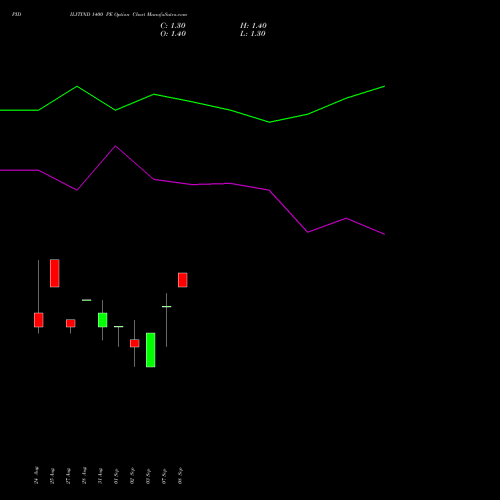The image size is (500, 500).
Task: Select the small red candle for 27 Aug
Action: click(x=71, y=323)
